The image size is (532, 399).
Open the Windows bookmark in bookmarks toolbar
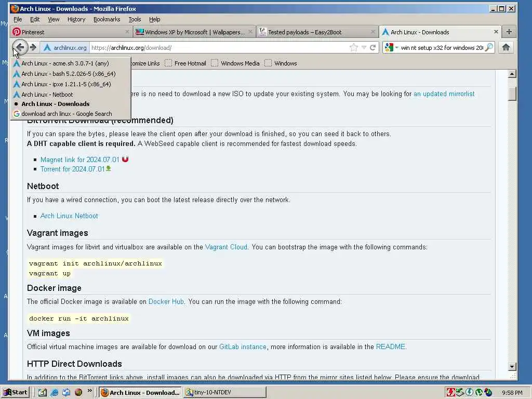click(281, 63)
